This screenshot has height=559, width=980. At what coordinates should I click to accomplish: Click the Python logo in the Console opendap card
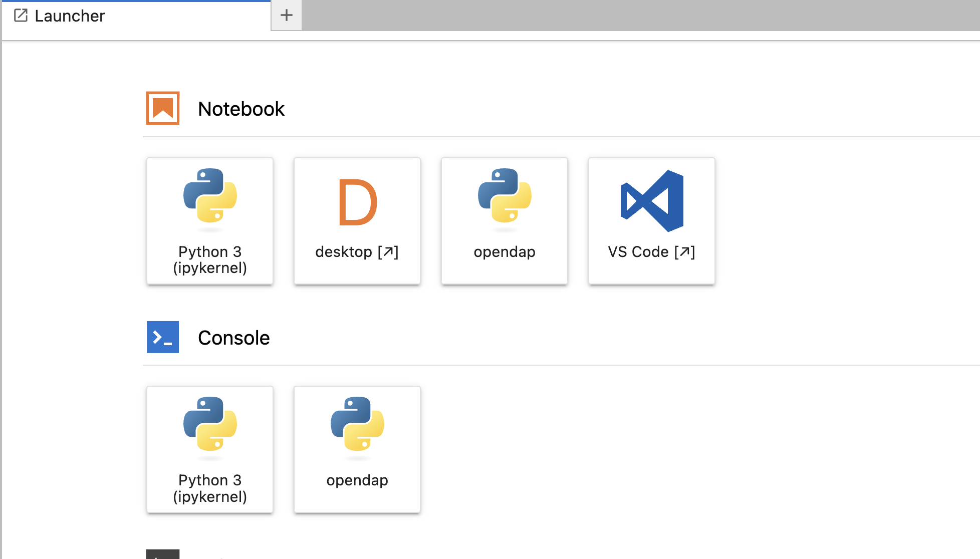pos(357,424)
